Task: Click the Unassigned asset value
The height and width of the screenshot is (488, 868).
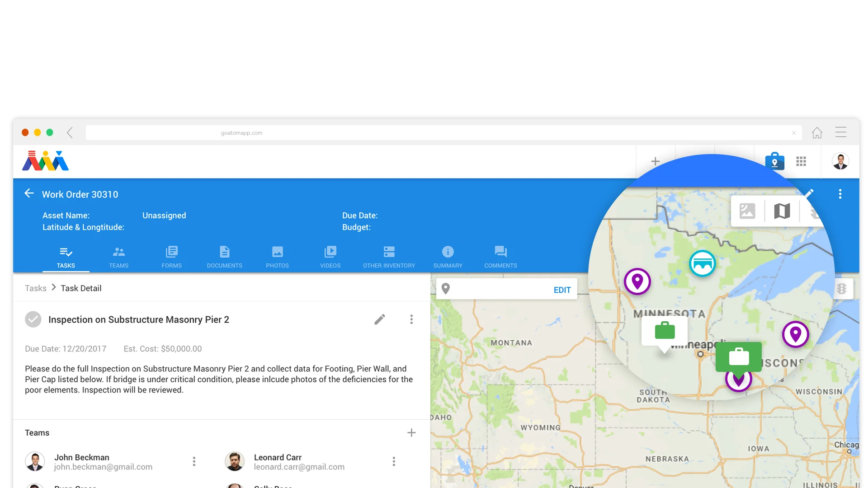Action: pyautogui.click(x=164, y=216)
